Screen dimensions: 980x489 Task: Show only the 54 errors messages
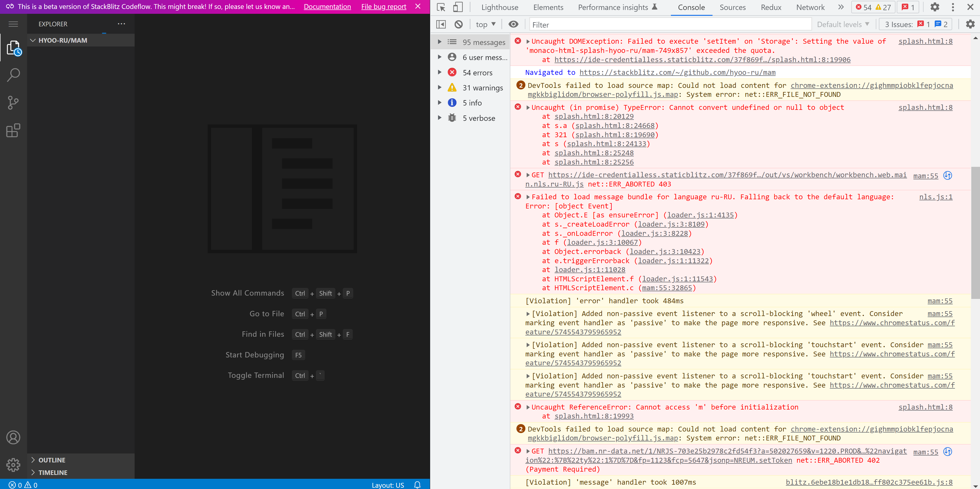477,72
